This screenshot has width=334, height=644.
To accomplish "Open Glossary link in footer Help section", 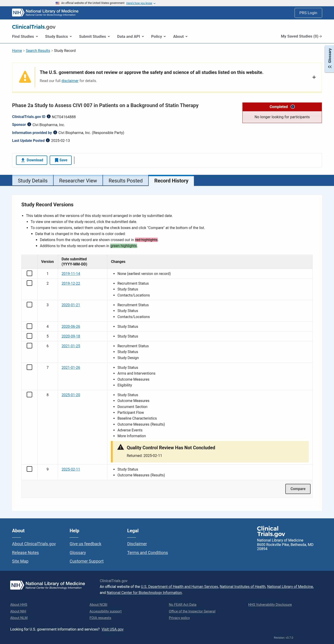I will [77, 552].
